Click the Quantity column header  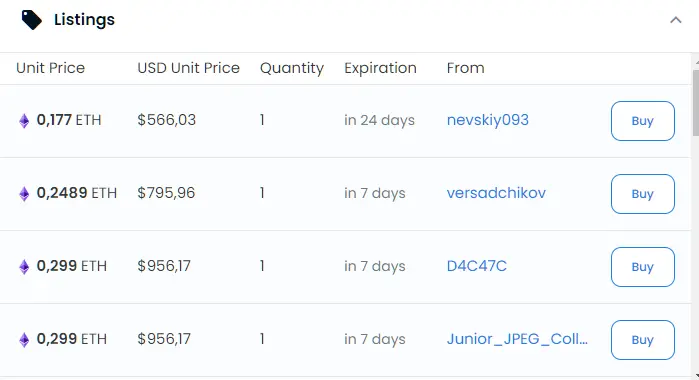tap(292, 68)
